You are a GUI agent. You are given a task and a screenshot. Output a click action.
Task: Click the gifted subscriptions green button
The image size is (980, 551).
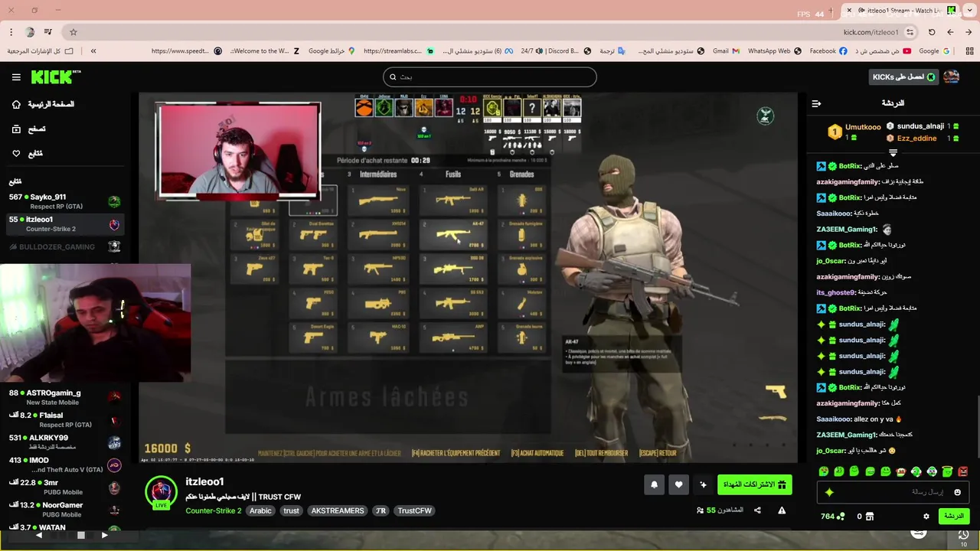tap(754, 484)
